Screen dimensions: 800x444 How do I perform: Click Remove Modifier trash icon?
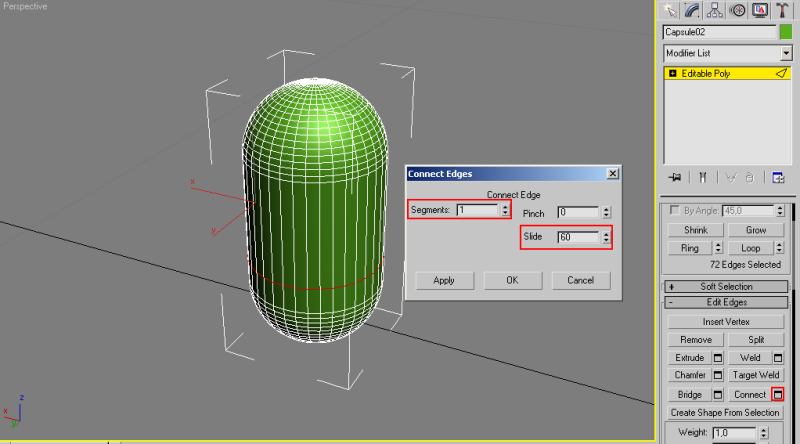749,178
